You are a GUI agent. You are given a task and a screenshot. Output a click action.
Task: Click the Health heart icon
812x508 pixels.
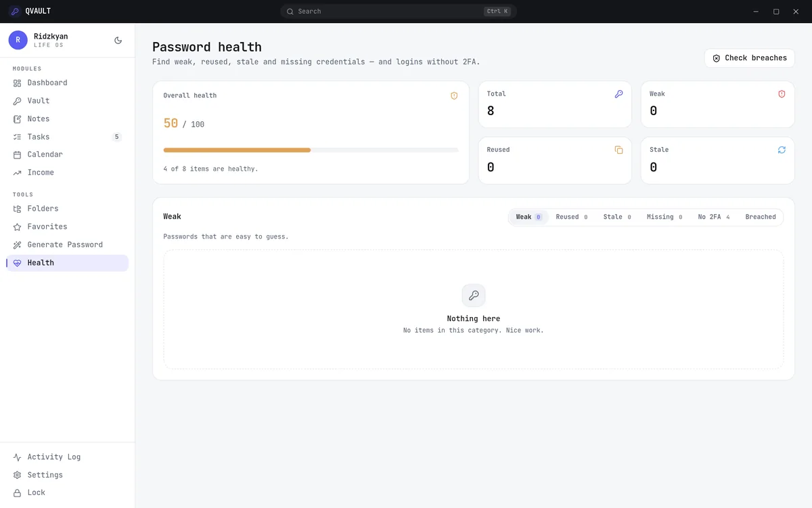18,263
